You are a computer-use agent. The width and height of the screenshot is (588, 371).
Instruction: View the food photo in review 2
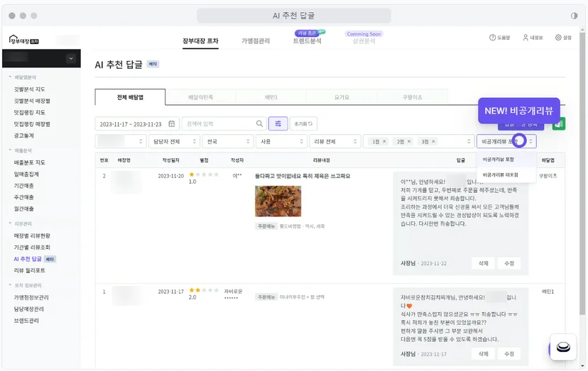click(278, 201)
